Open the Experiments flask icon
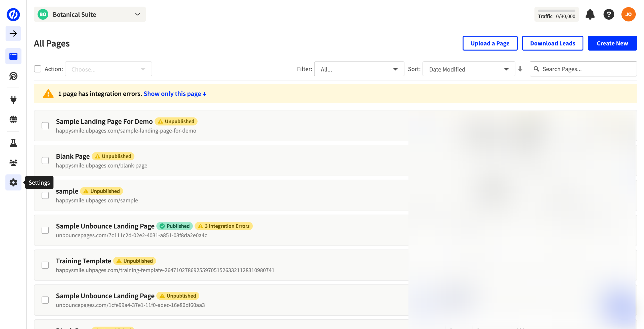This screenshot has width=644, height=329. point(13,143)
